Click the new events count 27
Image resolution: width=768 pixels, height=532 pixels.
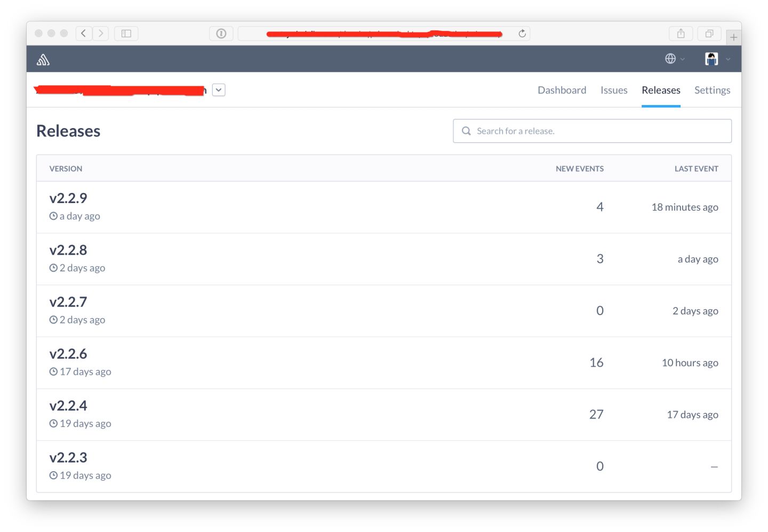pos(596,414)
